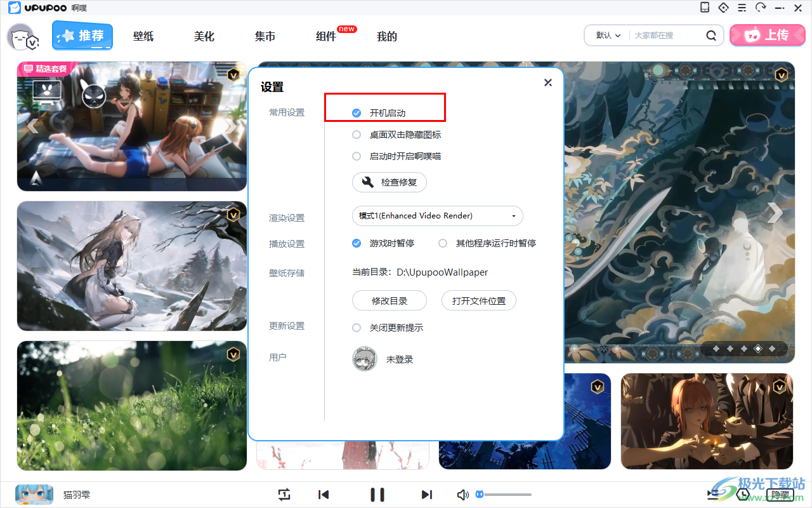Viewport: 812px width, 508px height.
Task: Open the red-haired character wallpaper thumbnail
Action: click(707, 421)
